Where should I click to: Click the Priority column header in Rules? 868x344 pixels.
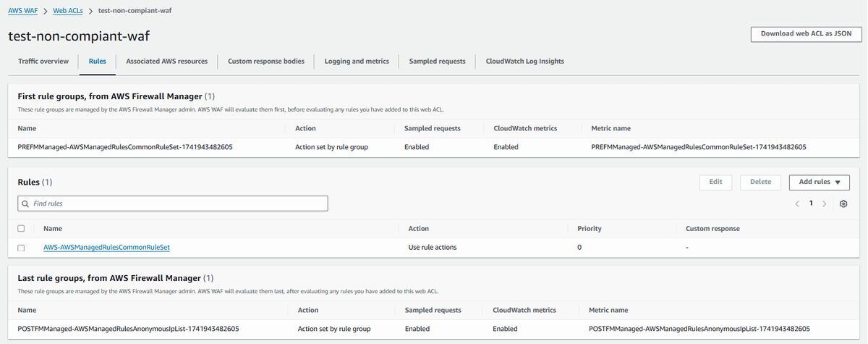(x=589, y=229)
